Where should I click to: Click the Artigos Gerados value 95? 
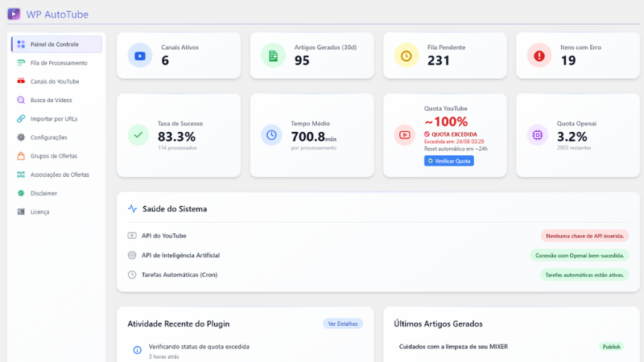pyautogui.click(x=302, y=61)
